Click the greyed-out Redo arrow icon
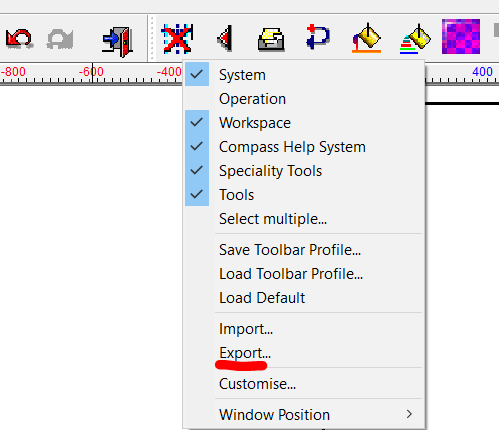Screen dimensions: 499x430 coord(60,39)
